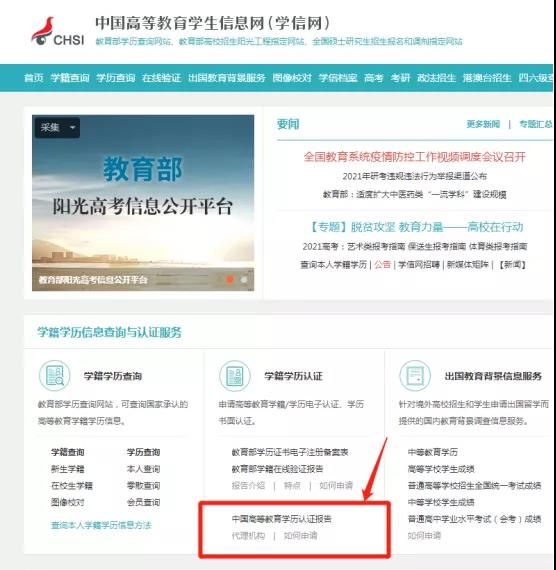Click 艺术类报考指南 link
Viewport: 556px width, 570px height.
[376, 247]
